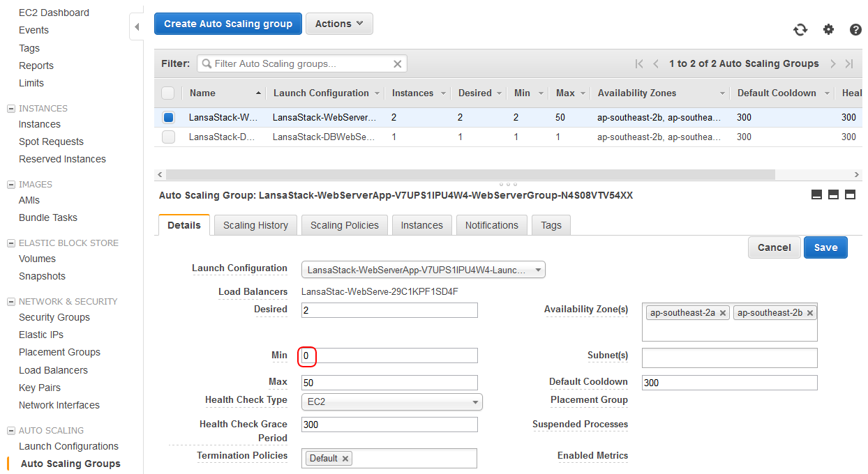Sort by Name column arrow
Viewport: 868px width, 474px height.
point(259,93)
